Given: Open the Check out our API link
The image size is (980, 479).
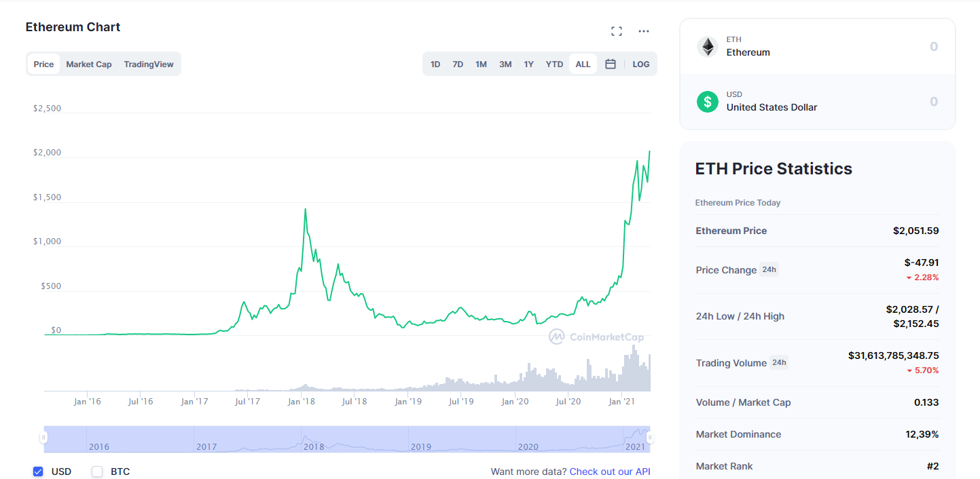Looking at the screenshot, I should pos(610,472).
